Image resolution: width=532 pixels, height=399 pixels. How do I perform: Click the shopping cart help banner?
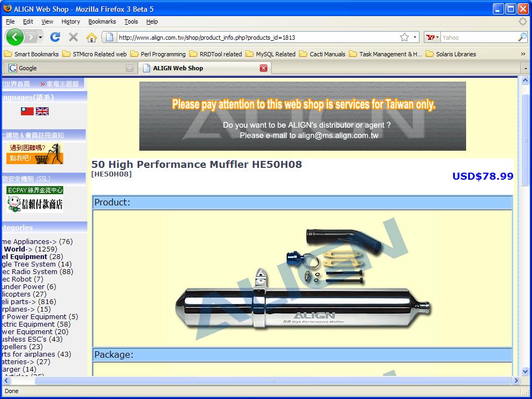(x=35, y=153)
